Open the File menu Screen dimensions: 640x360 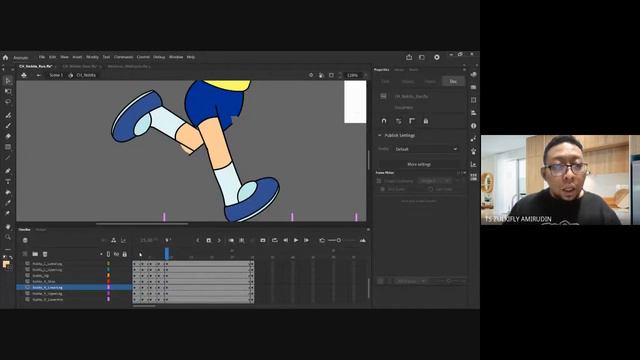pyautogui.click(x=42, y=57)
